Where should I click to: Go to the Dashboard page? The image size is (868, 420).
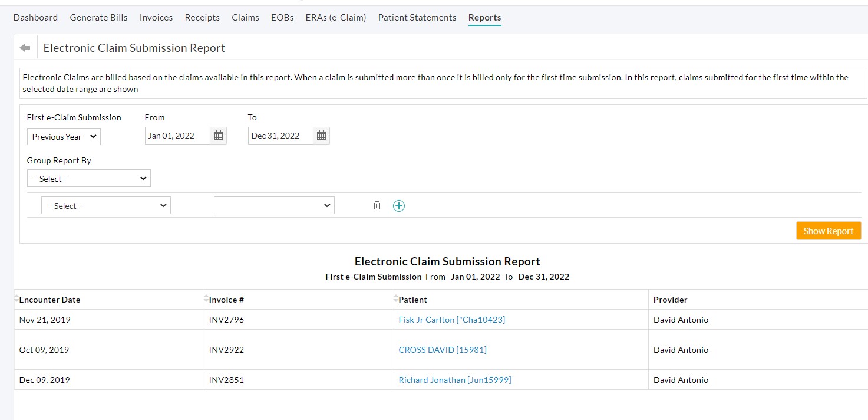35,18
